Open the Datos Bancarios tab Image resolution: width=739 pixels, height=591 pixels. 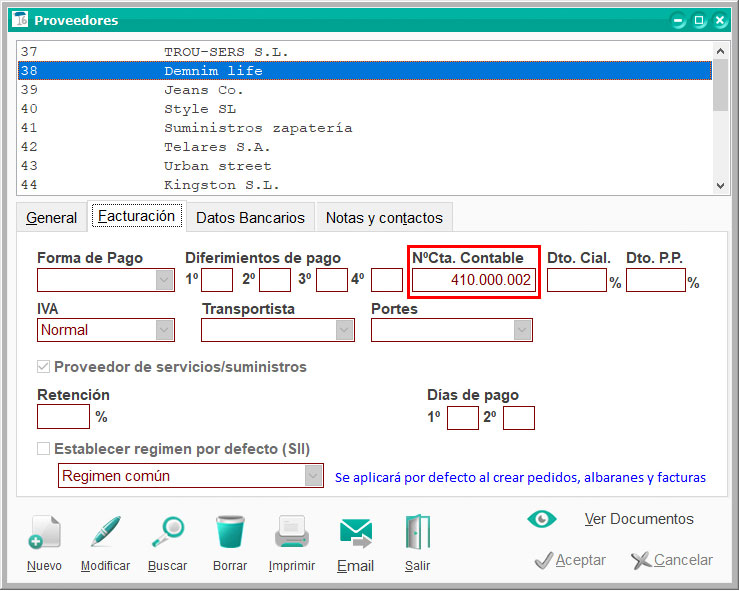(x=250, y=218)
